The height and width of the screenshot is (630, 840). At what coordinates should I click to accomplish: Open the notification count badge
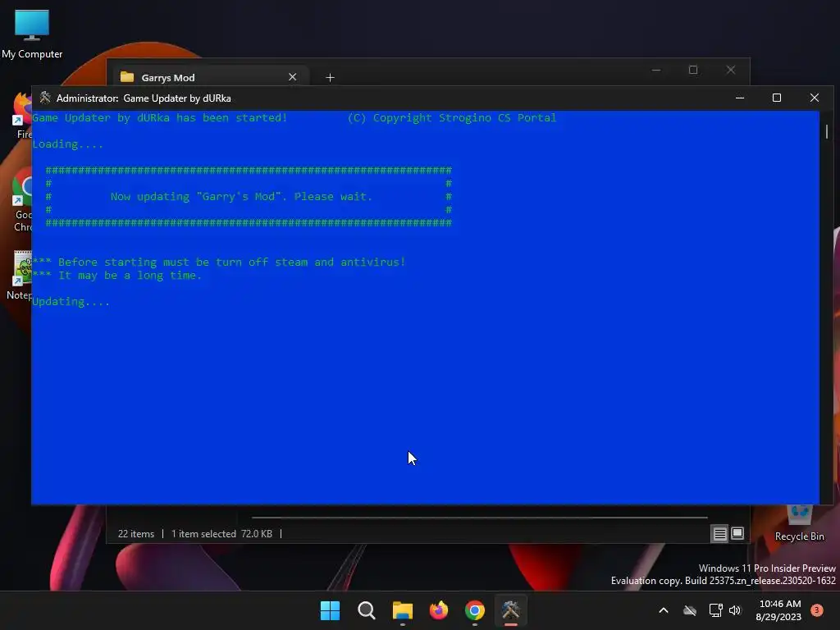click(816, 609)
